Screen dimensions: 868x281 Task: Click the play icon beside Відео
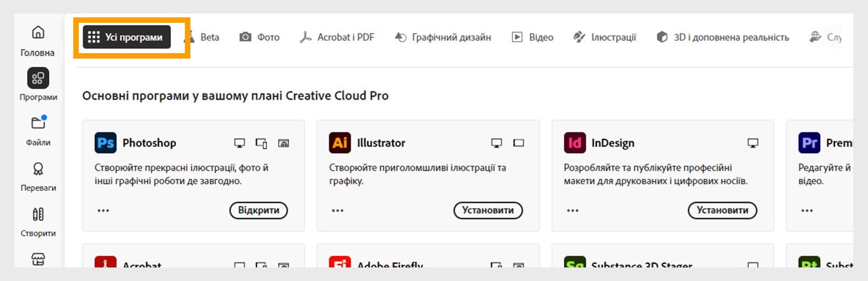coord(517,37)
